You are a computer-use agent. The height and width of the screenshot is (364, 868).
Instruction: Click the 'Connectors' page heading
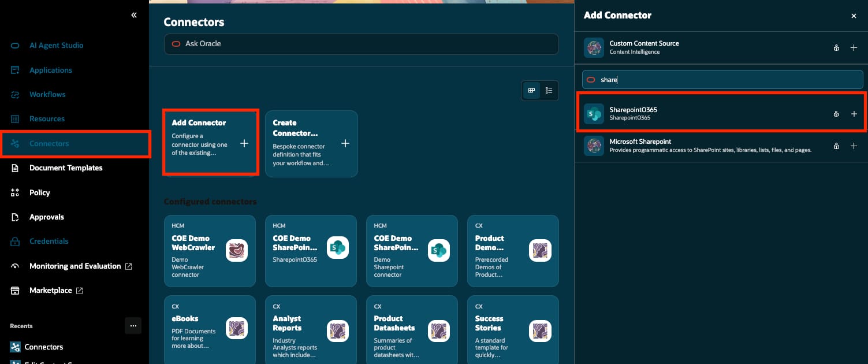[194, 22]
